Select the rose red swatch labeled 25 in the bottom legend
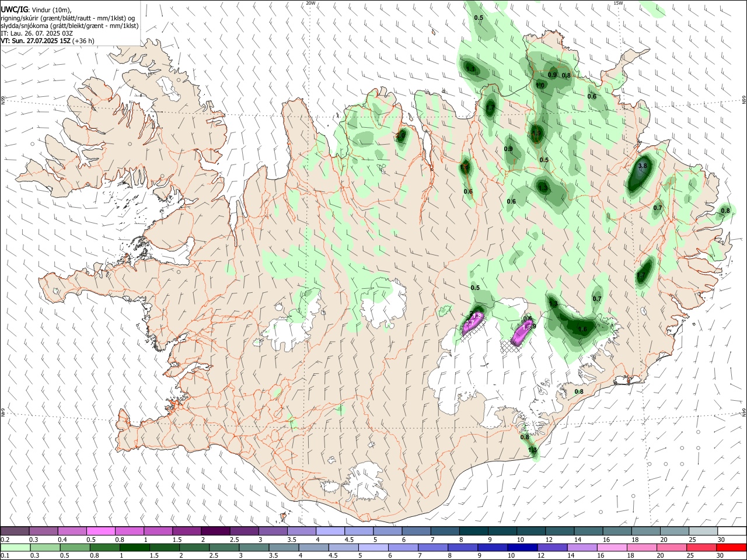Screen dimensions: 747x560 click(702, 548)
